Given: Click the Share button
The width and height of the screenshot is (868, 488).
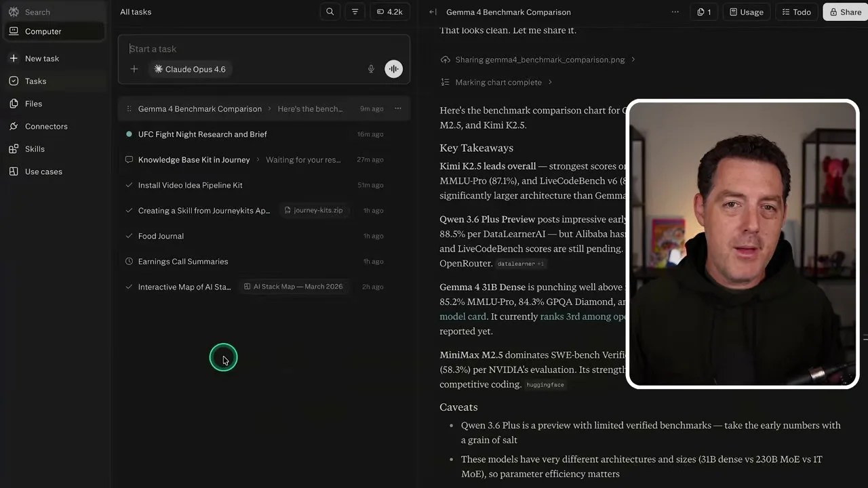Looking at the screenshot, I should [x=846, y=12].
